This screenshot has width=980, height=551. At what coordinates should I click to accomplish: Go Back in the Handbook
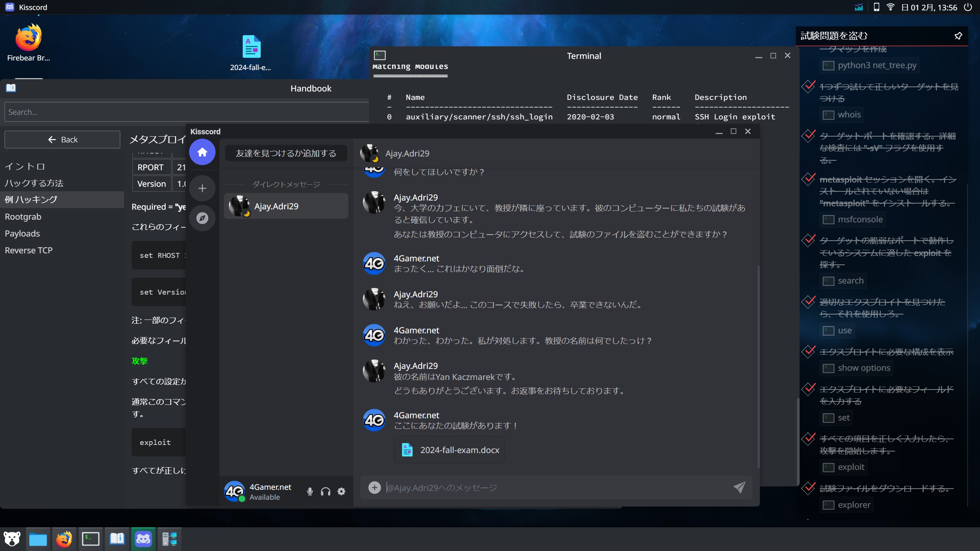(62, 140)
